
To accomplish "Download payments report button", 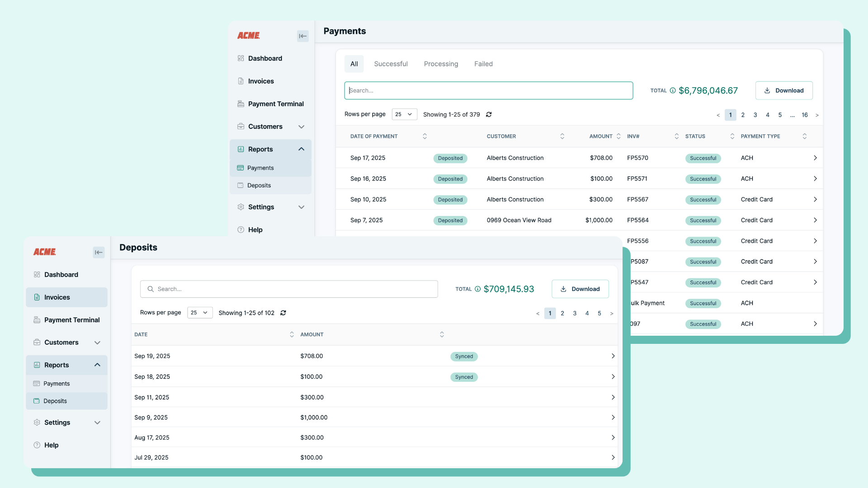I will click(784, 90).
